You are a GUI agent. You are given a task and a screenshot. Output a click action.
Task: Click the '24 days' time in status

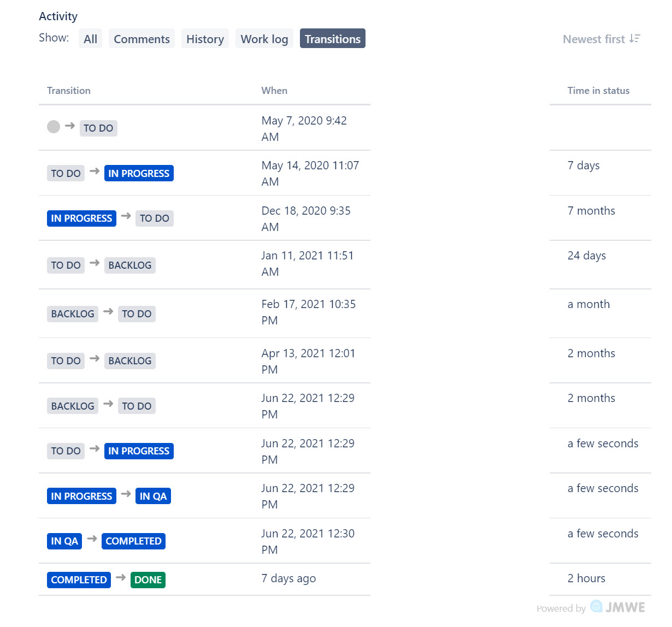tap(587, 256)
